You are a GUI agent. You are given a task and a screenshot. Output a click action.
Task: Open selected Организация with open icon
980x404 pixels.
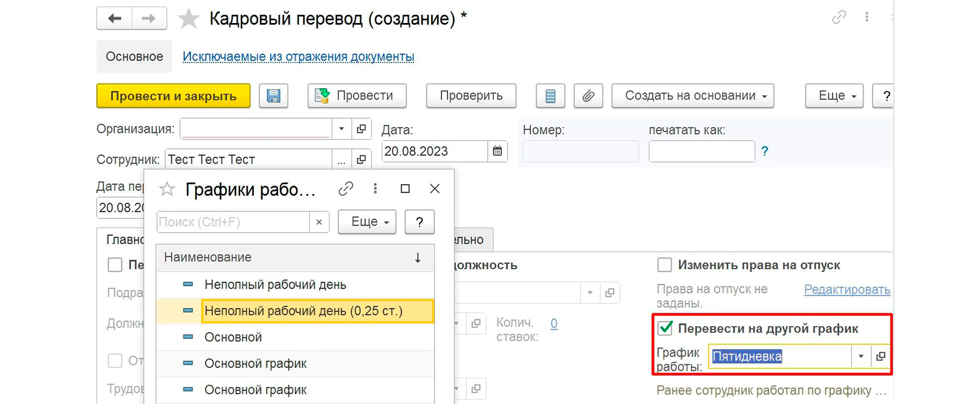tap(361, 129)
